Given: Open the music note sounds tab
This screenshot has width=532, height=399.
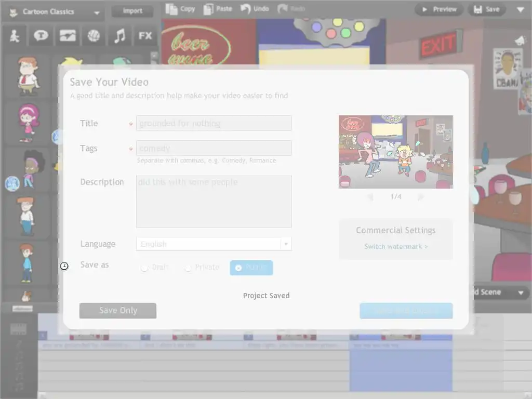Looking at the screenshot, I should pos(119,36).
